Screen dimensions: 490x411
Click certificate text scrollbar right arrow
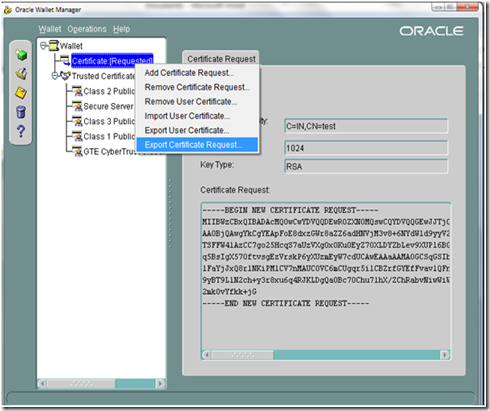pyautogui.click(x=445, y=355)
